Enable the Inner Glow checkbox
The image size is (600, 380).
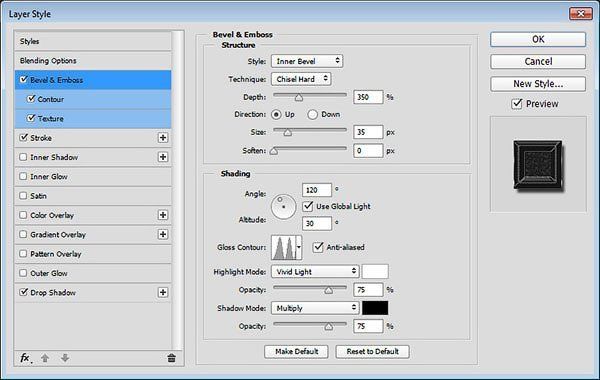click(x=23, y=176)
